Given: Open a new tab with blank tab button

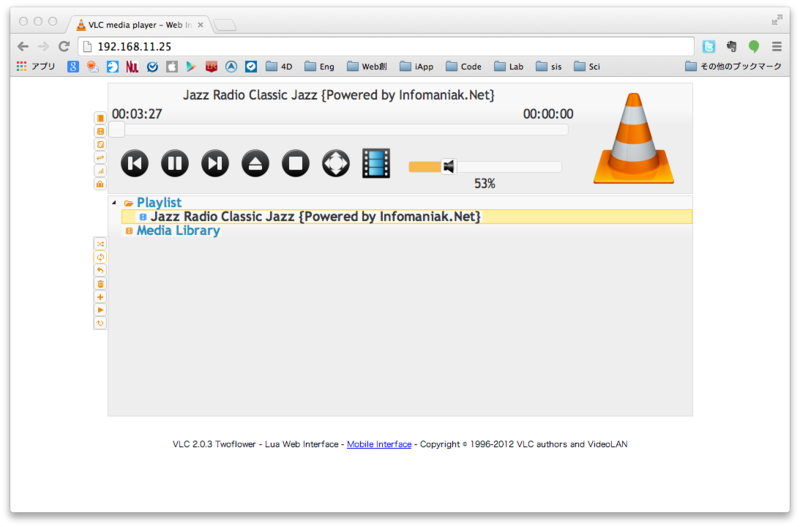Looking at the screenshot, I should [224, 25].
